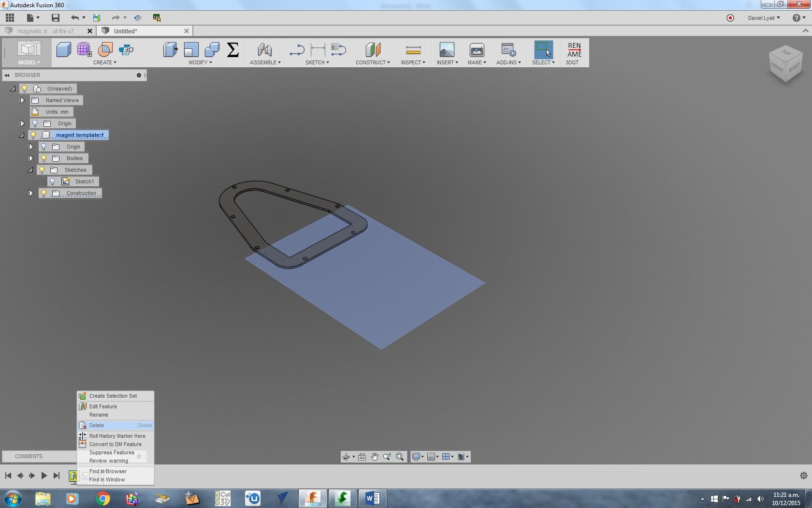Click the Save disk icon
This screenshot has width=812, height=508.
pyautogui.click(x=56, y=18)
